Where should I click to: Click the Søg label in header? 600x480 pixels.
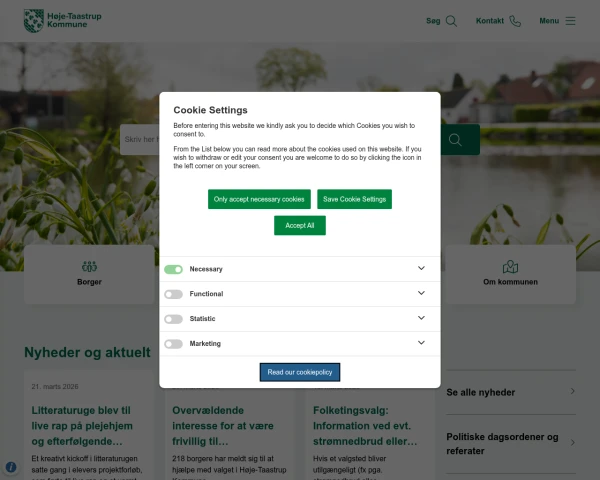(433, 21)
